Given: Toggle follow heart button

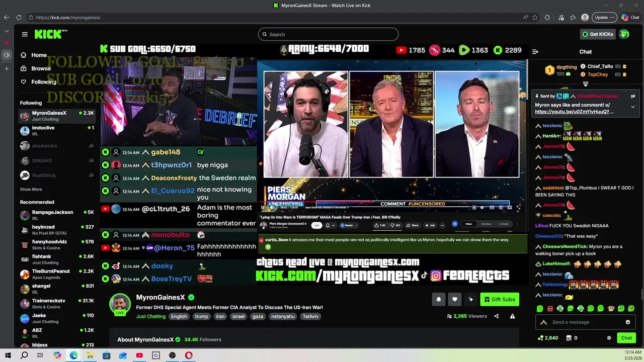Looking at the screenshot, I should (x=455, y=299).
